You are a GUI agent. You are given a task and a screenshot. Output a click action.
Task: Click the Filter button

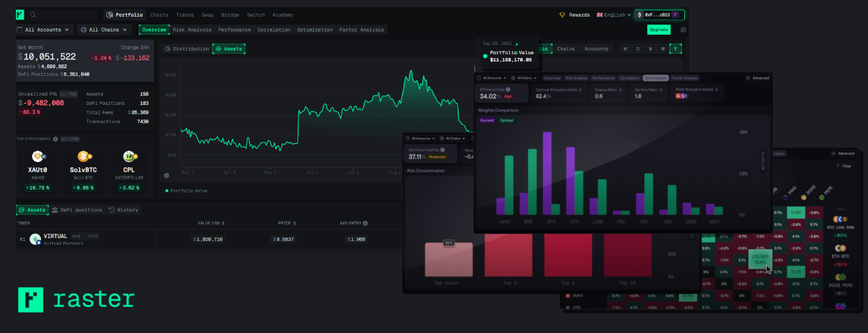coord(843,166)
